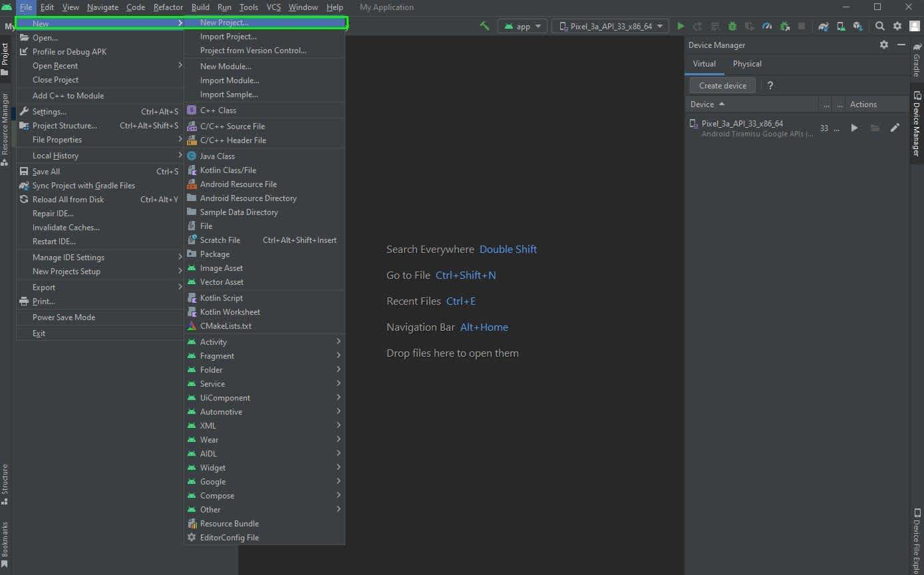Click the Debug app bug icon
Screen dimensions: 924x575
(732, 26)
